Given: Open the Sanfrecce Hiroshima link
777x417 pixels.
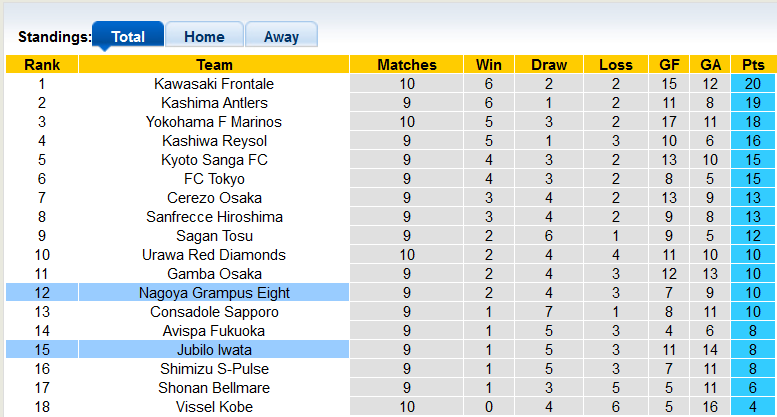Looking at the screenshot, I should coord(214,217).
